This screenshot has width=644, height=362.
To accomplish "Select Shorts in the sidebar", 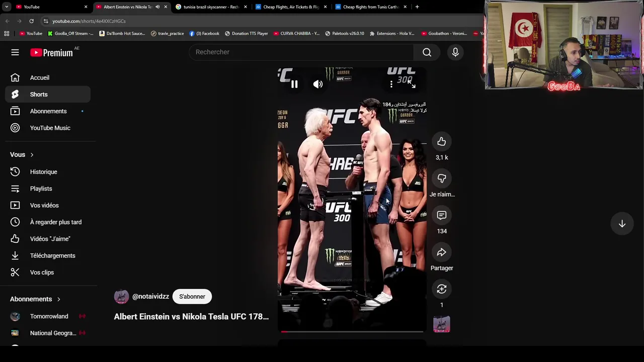I will click(x=48, y=95).
